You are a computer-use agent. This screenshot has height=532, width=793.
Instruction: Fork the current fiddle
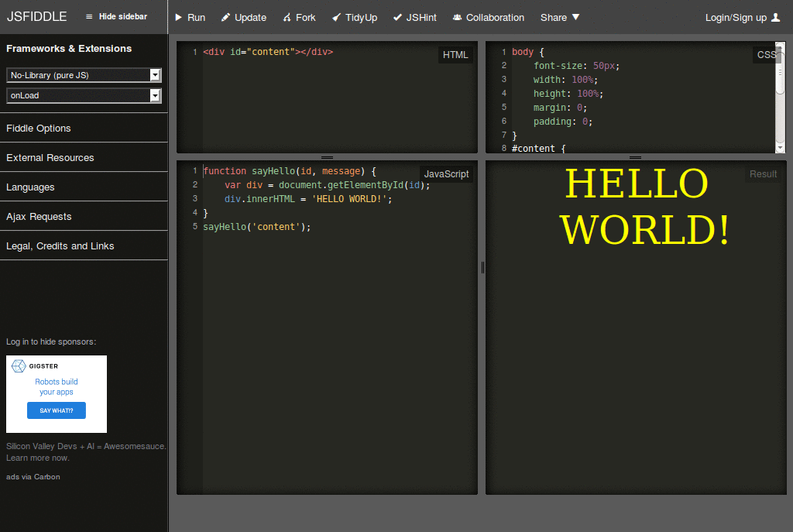(x=299, y=17)
